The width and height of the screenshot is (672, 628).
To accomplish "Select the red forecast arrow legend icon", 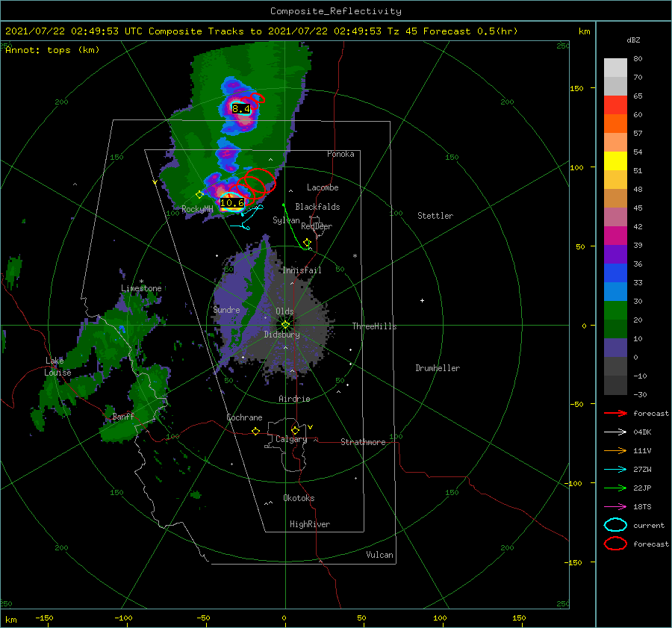I will click(615, 413).
